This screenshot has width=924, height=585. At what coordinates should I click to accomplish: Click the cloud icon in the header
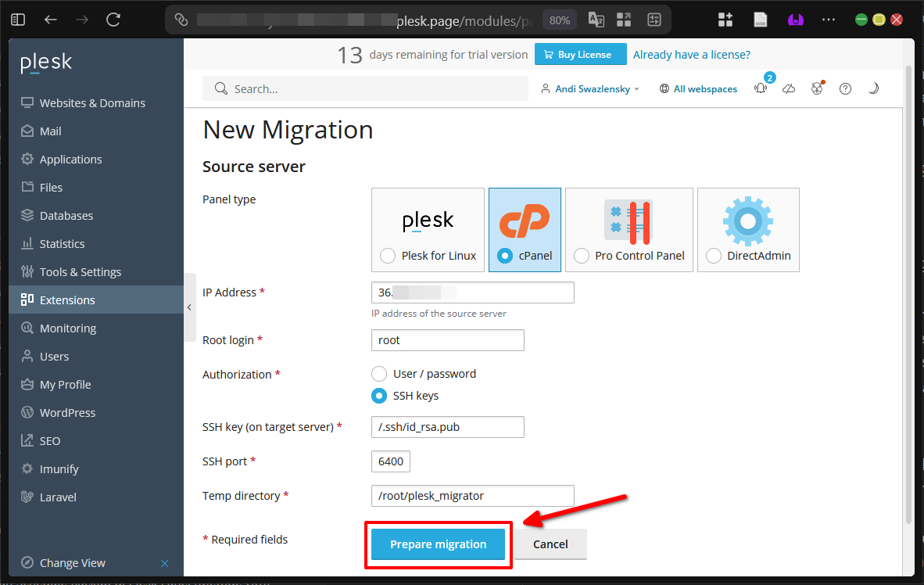[789, 88]
